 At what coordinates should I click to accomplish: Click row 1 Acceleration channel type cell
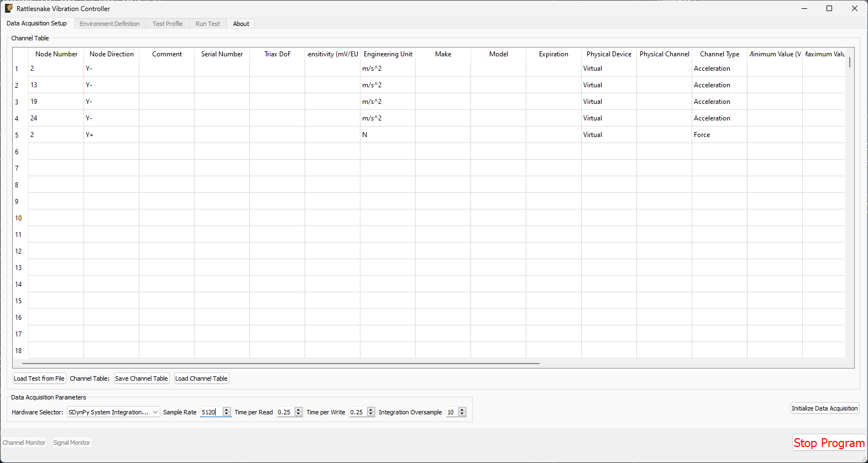720,69
